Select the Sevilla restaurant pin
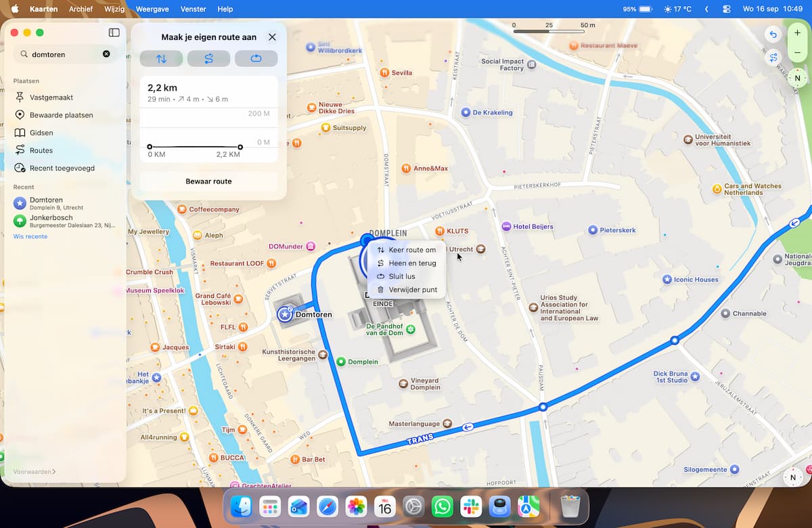 [384, 72]
